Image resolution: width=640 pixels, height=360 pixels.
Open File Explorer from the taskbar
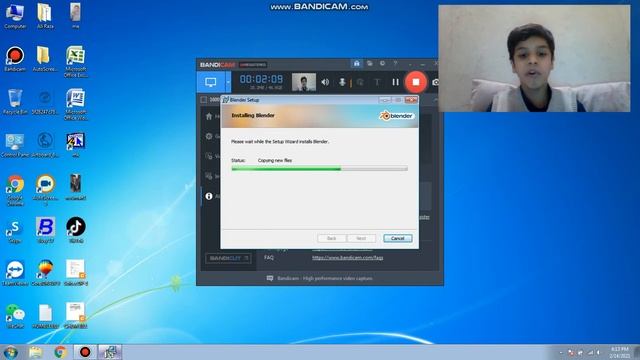pyautogui.click(x=36, y=352)
